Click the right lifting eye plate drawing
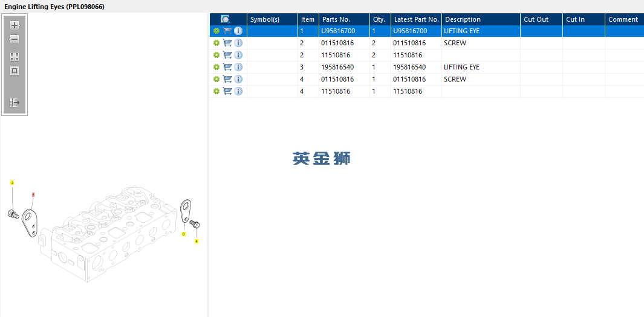 [x=186, y=211]
